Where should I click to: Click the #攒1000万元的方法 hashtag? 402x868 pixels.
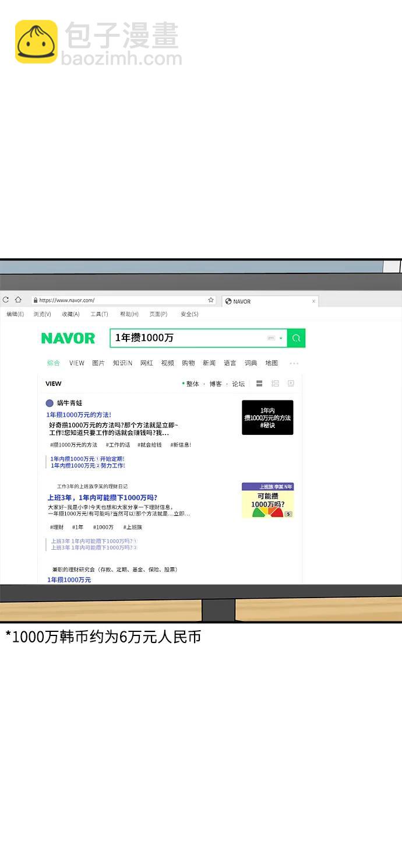[x=73, y=445]
